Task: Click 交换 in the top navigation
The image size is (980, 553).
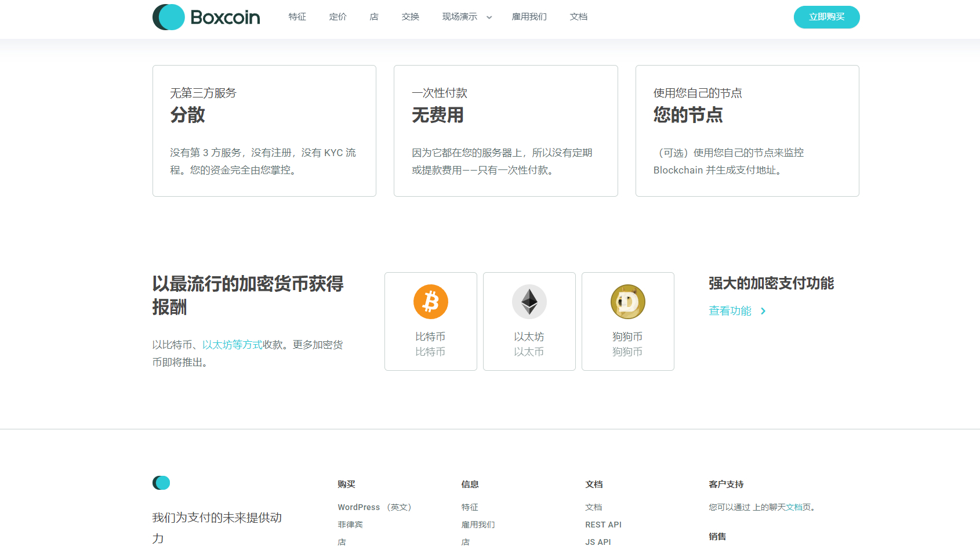Action: click(410, 17)
